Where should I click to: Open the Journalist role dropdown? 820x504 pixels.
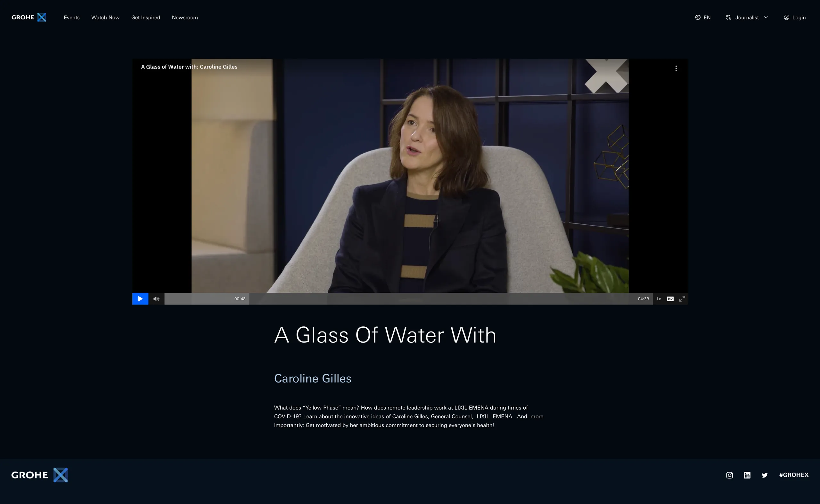point(747,17)
